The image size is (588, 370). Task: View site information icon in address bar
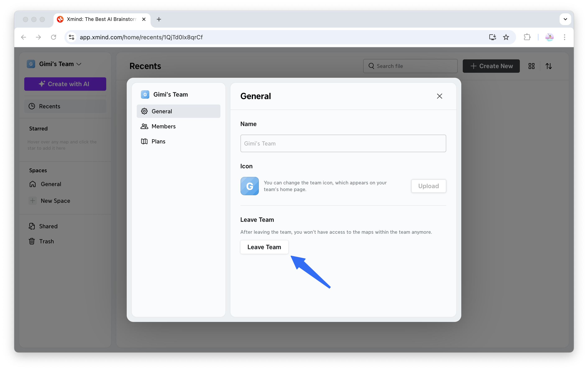point(72,37)
